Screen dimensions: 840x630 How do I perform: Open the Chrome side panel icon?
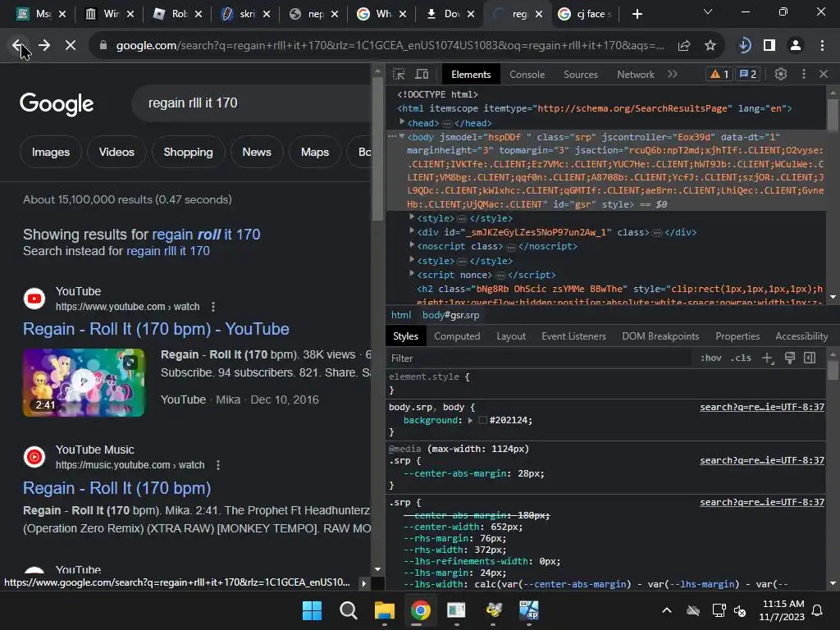pyautogui.click(x=769, y=46)
